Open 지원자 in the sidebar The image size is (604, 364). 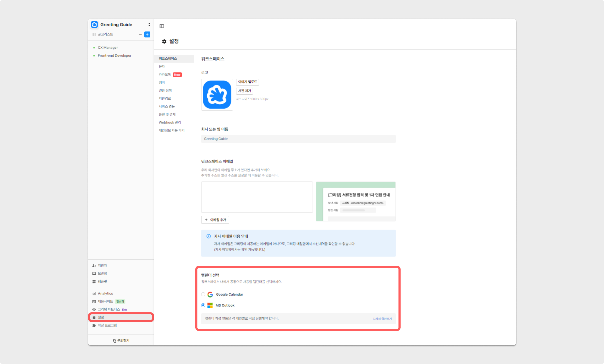coord(102,265)
